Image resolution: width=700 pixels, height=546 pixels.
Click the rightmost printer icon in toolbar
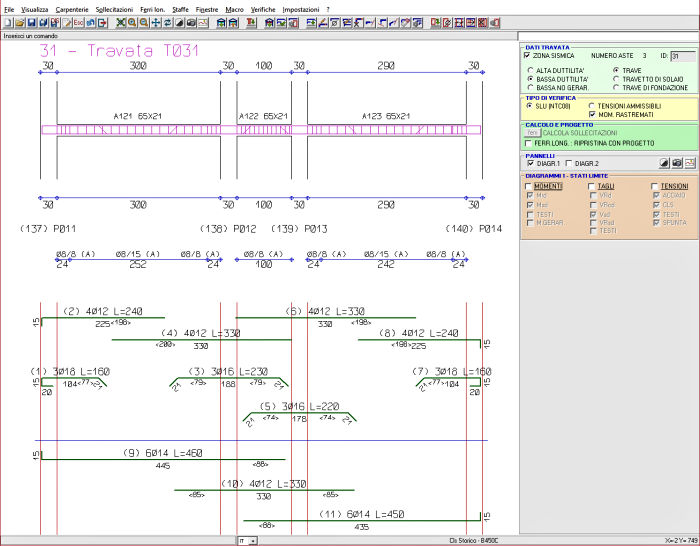pos(494,23)
